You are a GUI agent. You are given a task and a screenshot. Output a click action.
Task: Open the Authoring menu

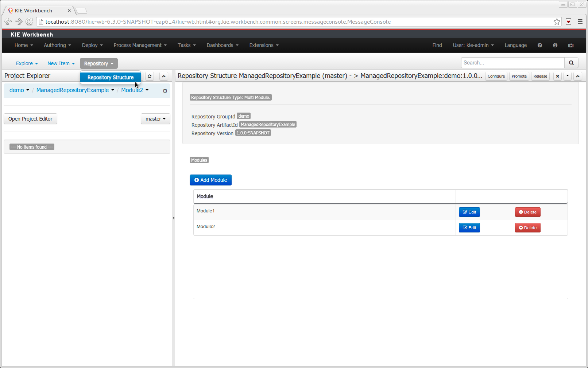pos(57,45)
